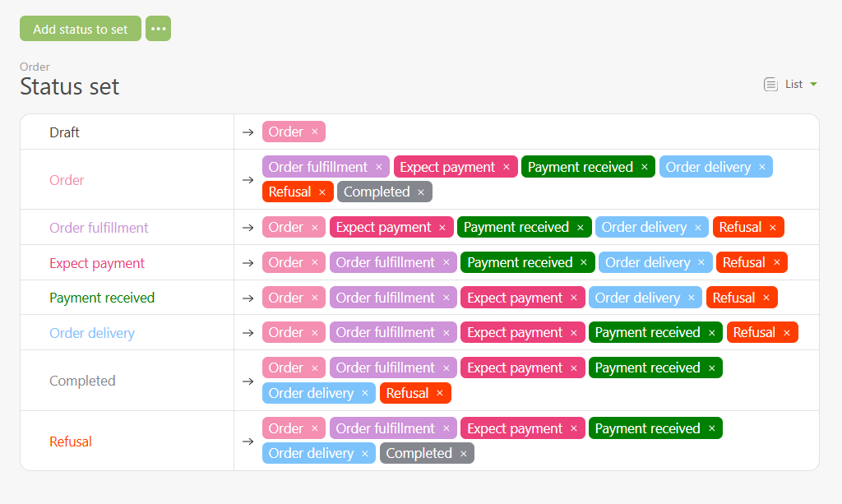This screenshot has width=842, height=504.
Task: Remove Order tag from Draft row
Action: click(x=315, y=132)
